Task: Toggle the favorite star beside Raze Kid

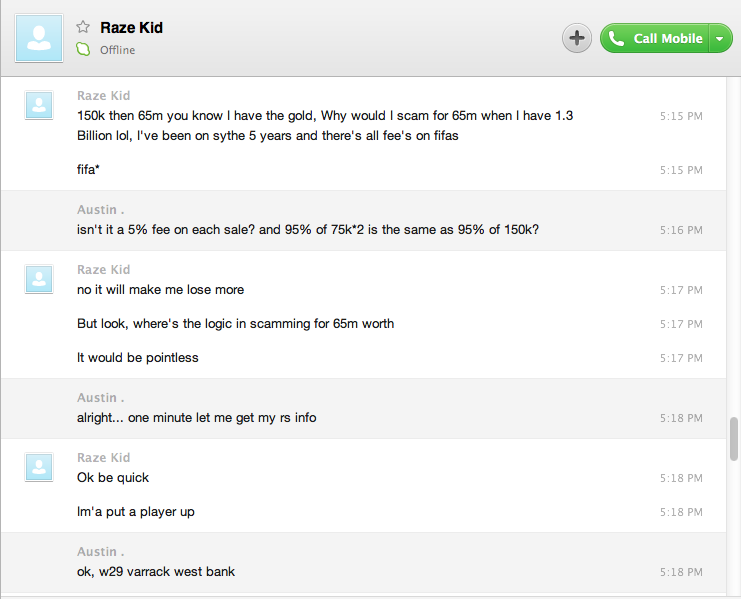Action: [83, 28]
